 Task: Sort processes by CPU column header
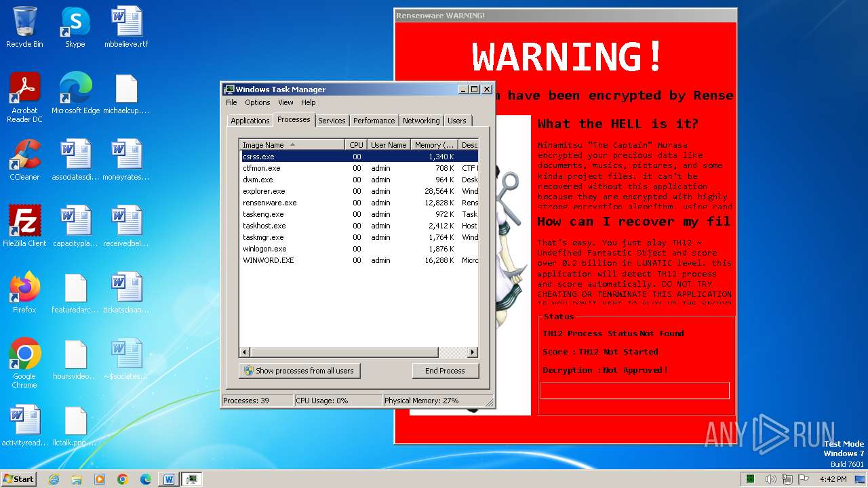click(356, 144)
